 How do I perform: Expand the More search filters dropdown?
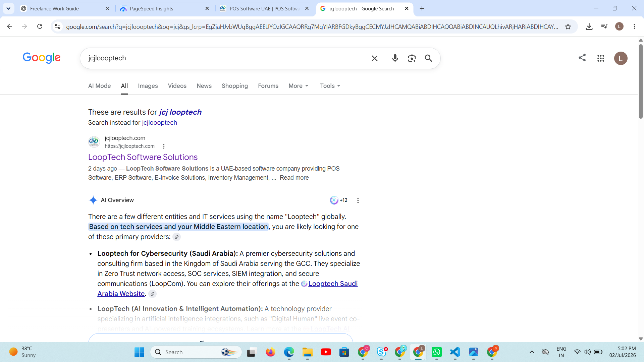298,86
